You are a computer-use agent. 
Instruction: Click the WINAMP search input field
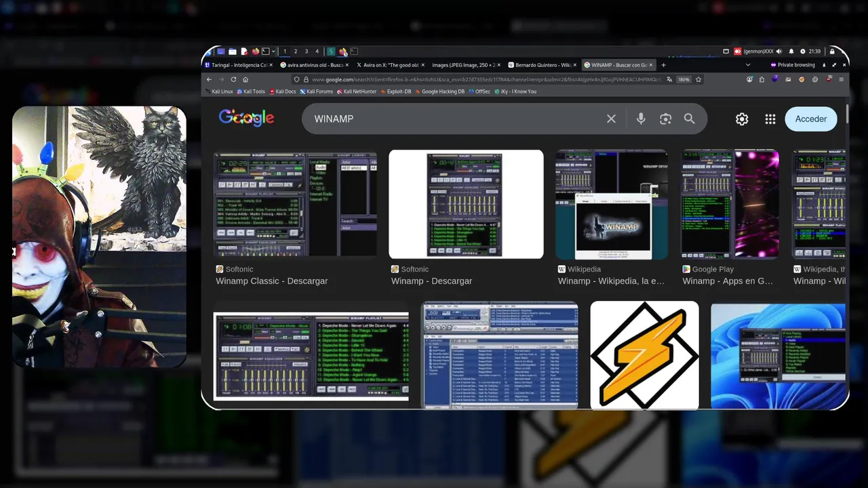tap(454, 119)
